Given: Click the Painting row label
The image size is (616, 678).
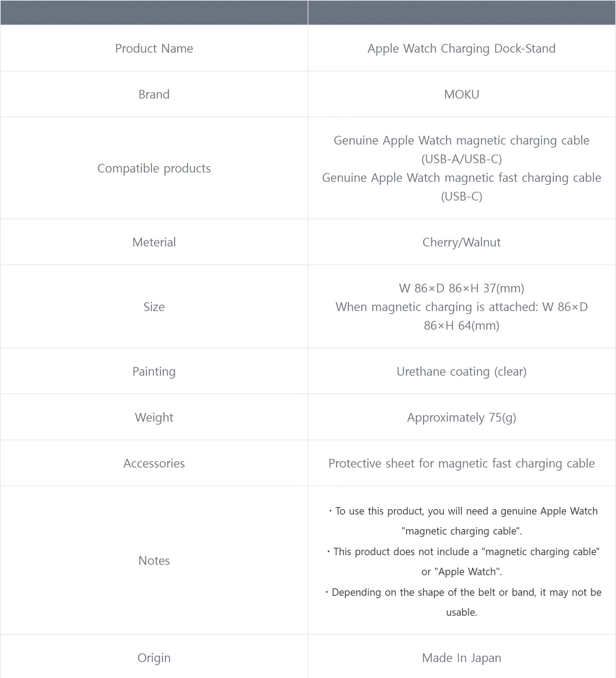Looking at the screenshot, I should click(154, 372).
